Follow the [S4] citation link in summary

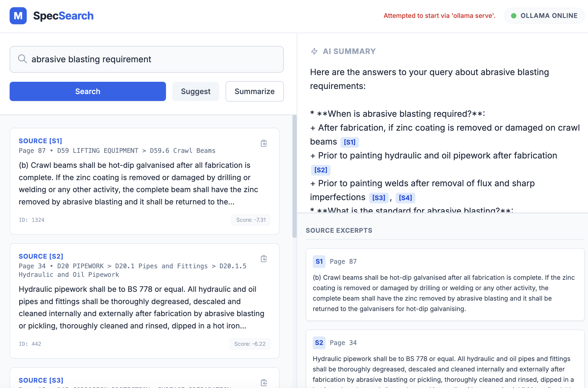(405, 198)
